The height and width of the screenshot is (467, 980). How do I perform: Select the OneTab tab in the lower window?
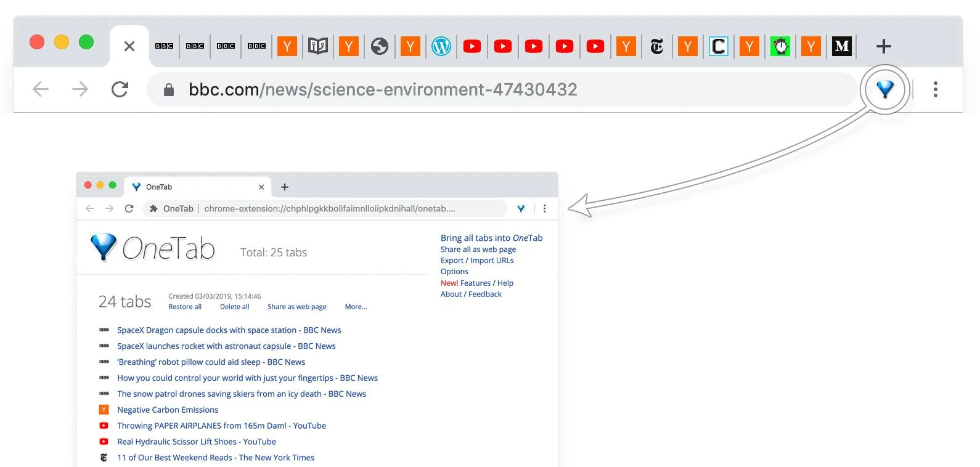[x=197, y=187]
